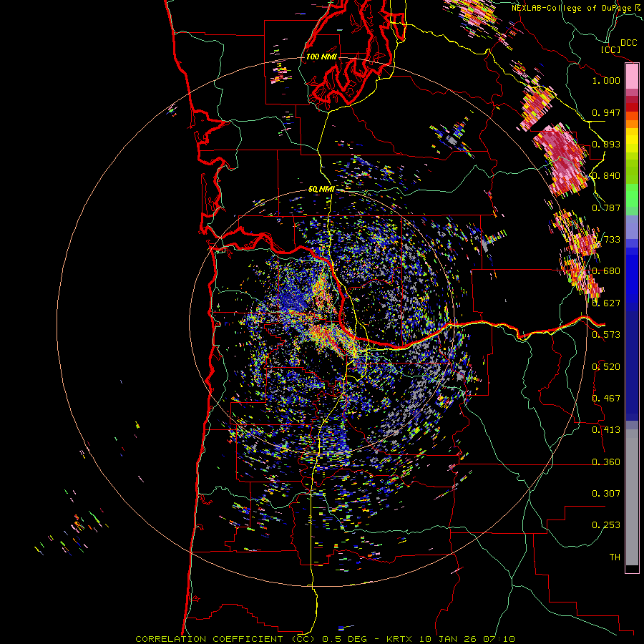Image resolution: width=644 pixels, height=644 pixels.
Task: Pick the lavender color bar segment
Action: (x=632, y=227)
